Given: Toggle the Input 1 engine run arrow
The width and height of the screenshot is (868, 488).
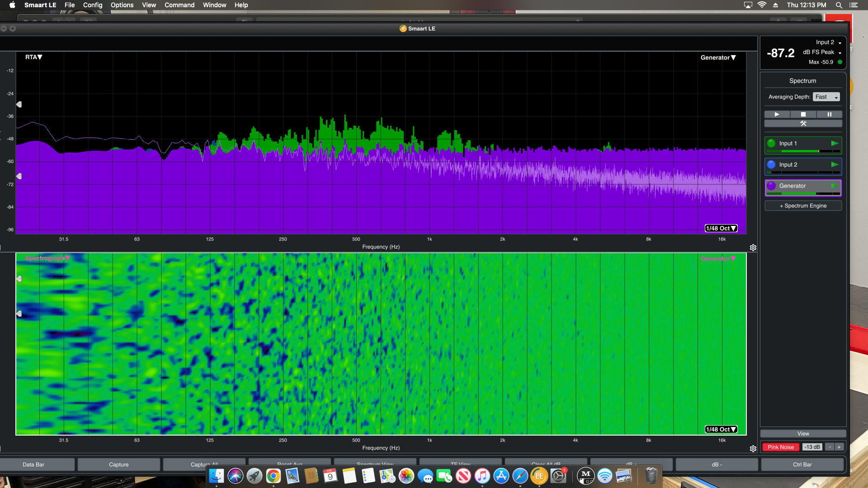Looking at the screenshot, I should (835, 143).
